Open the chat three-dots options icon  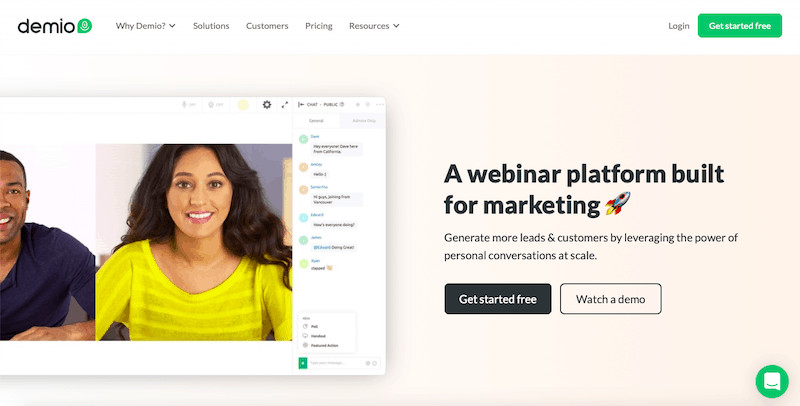pyautogui.click(x=380, y=105)
